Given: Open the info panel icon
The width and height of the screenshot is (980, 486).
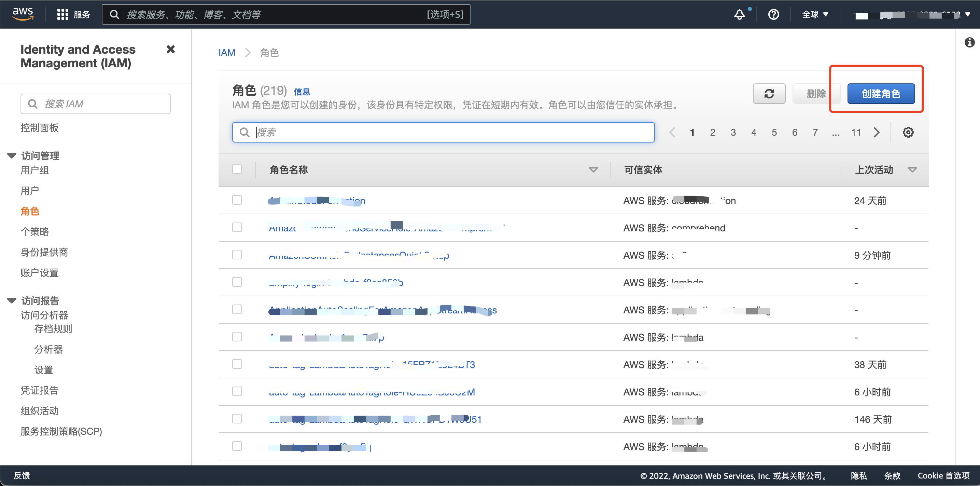Looking at the screenshot, I should 969,42.
